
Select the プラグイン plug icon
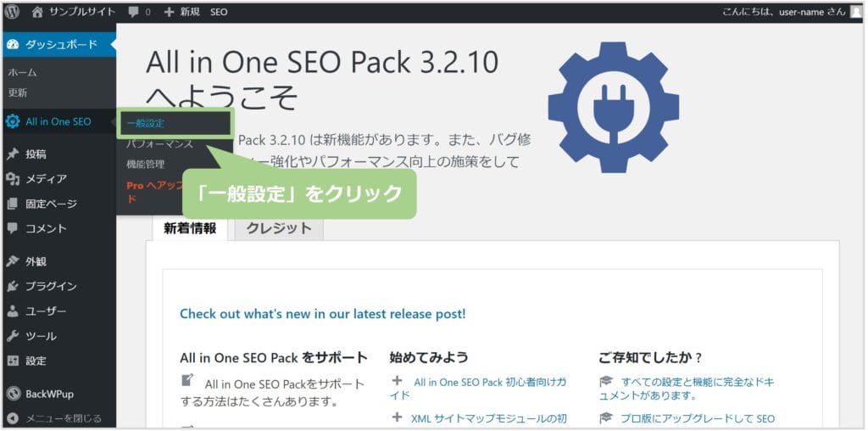[x=13, y=287]
